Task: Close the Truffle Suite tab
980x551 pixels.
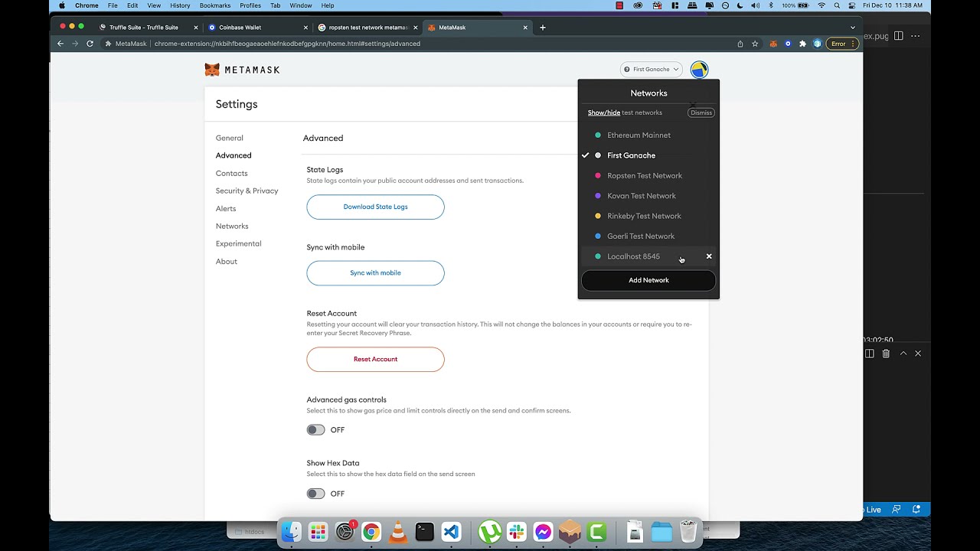Action: (x=196, y=28)
